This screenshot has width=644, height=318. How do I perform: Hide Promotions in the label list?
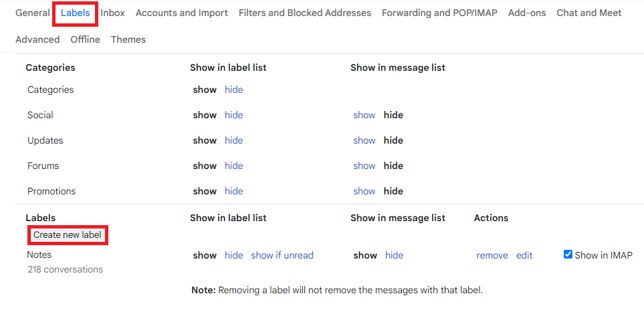click(x=234, y=191)
